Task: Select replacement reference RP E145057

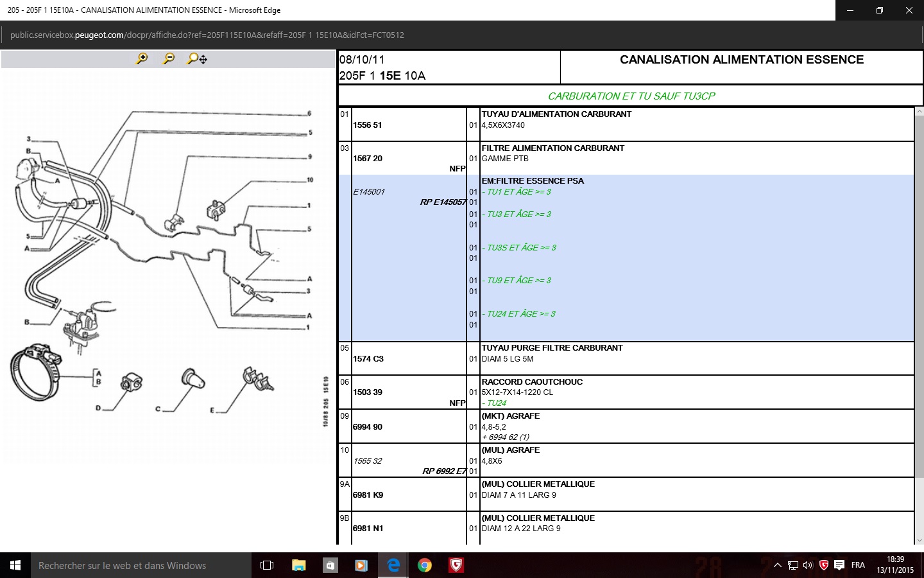Action: click(443, 202)
